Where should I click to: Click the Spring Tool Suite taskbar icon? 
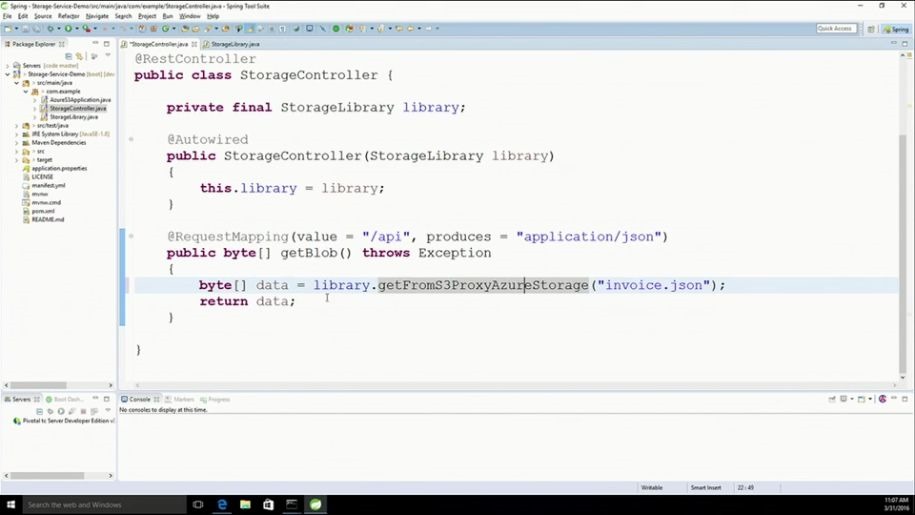pyautogui.click(x=315, y=505)
